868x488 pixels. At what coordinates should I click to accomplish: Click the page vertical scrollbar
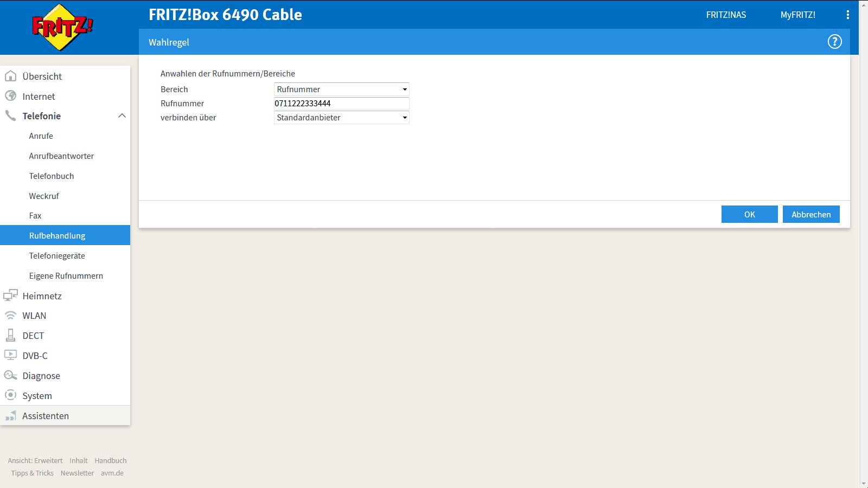864,244
